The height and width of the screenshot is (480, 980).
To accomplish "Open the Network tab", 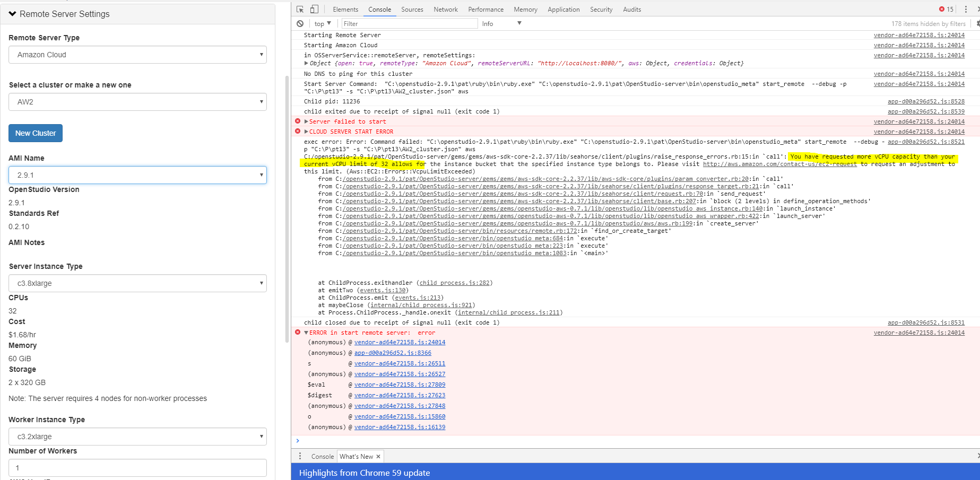I will (446, 10).
